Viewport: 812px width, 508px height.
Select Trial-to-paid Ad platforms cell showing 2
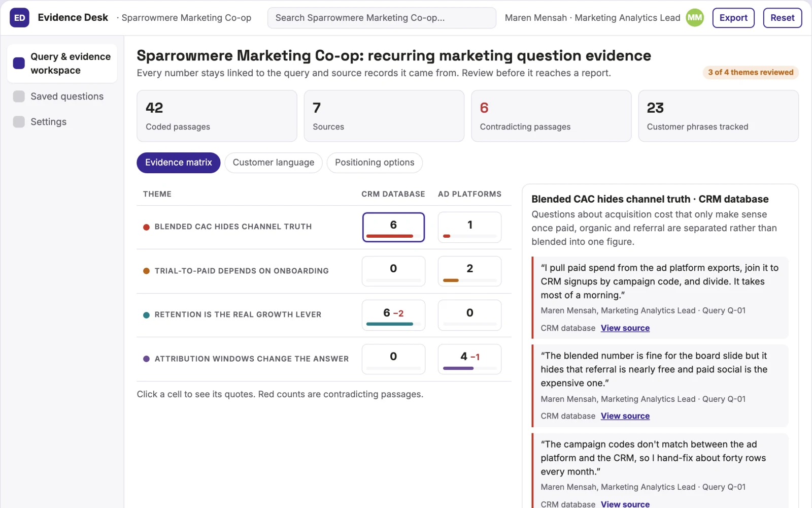469,271
